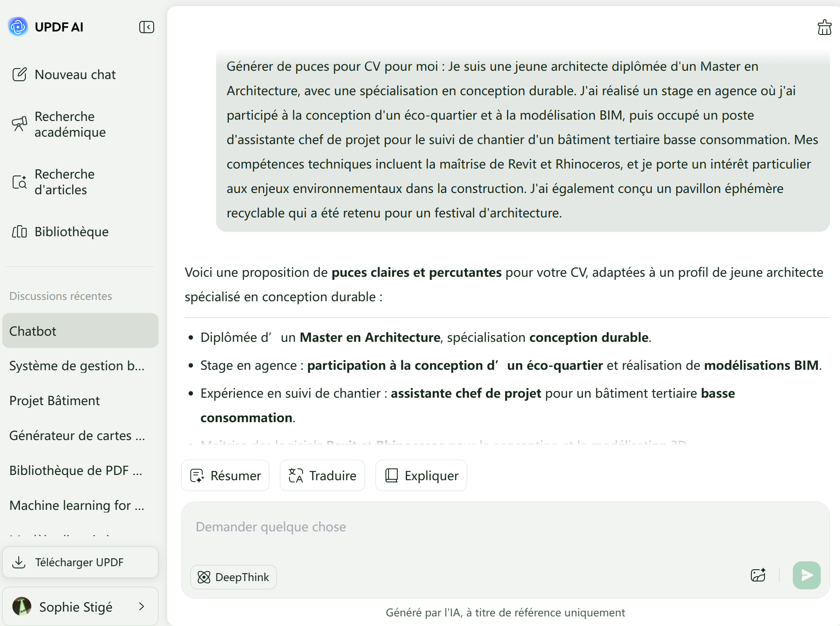
Task: Select the Machine learning for discussion
Action: 77,506
